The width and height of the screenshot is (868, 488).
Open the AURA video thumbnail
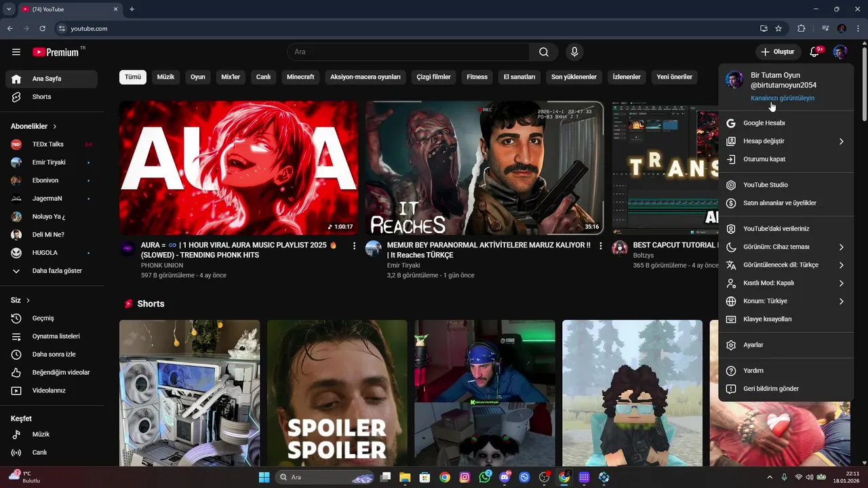pos(239,168)
